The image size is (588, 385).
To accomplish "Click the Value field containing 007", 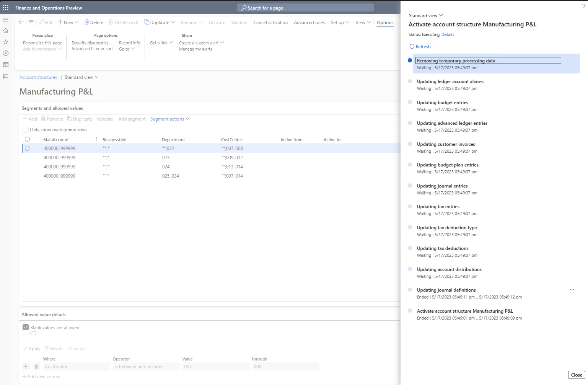I will click(215, 366).
